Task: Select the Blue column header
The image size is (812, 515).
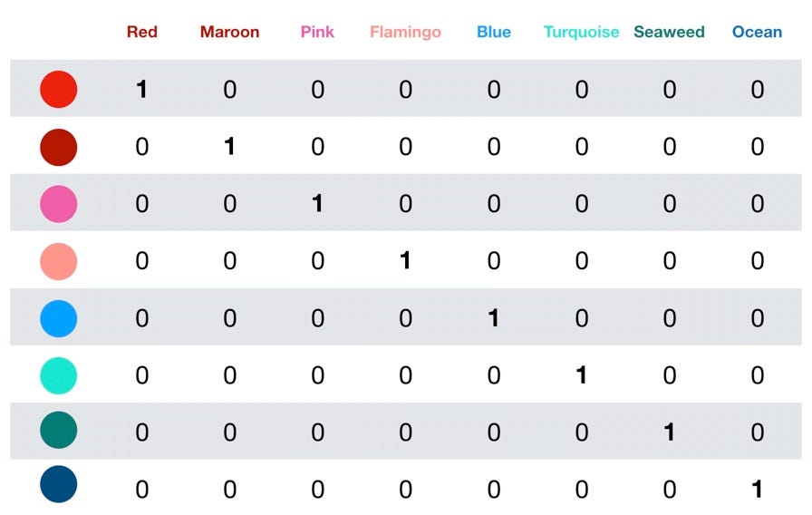Action: (x=493, y=32)
